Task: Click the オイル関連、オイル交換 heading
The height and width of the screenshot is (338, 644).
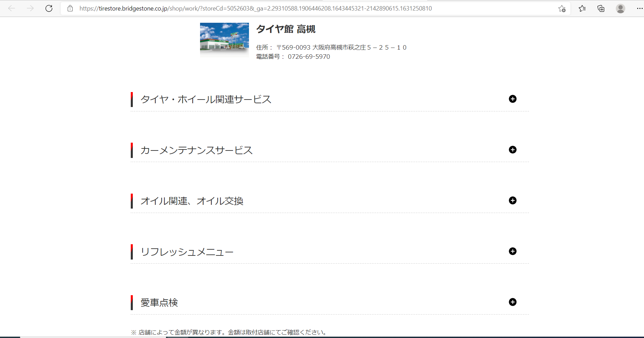Action: pyautogui.click(x=192, y=201)
